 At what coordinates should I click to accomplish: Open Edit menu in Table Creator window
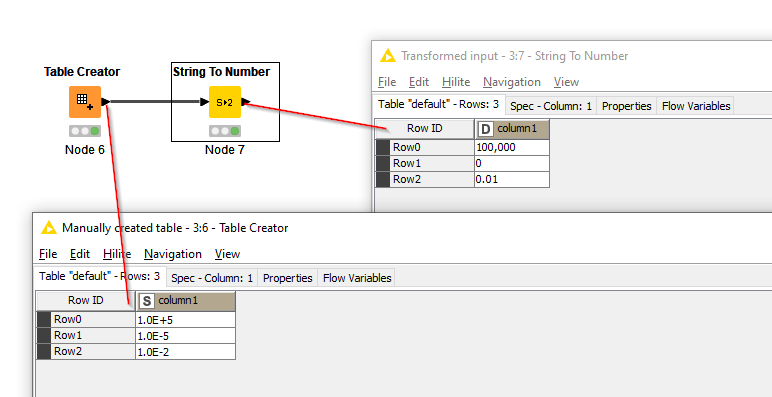pyautogui.click(x=80, y=254)
